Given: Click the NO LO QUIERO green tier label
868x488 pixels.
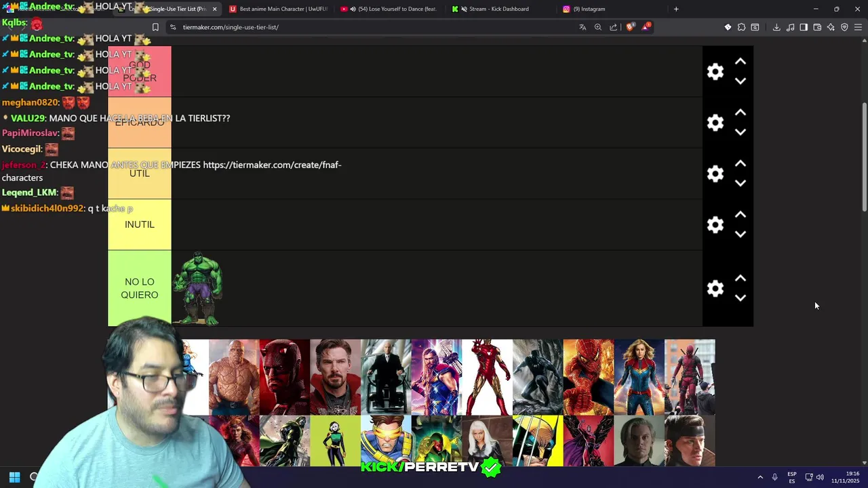Looking at the screenshot, I should 140,289.
